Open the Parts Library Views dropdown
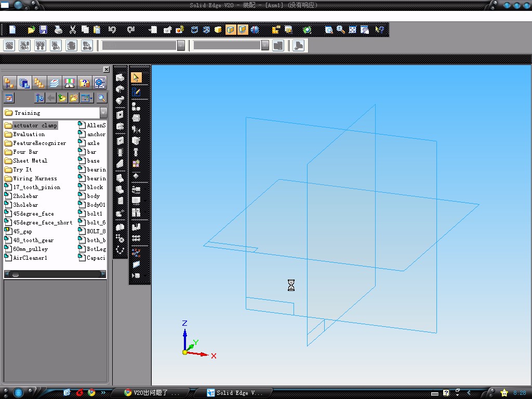This screenshot has height=399, width=532. click(x=87, y=98)
